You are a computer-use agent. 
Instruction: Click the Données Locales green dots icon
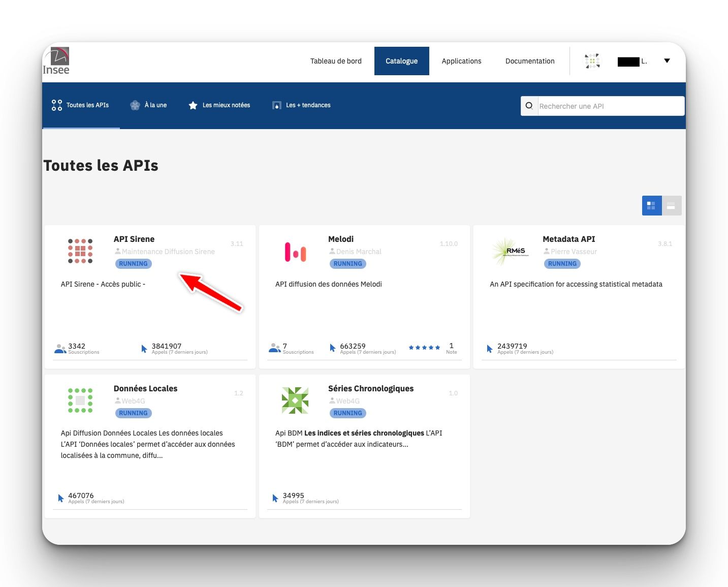(80, 400)
